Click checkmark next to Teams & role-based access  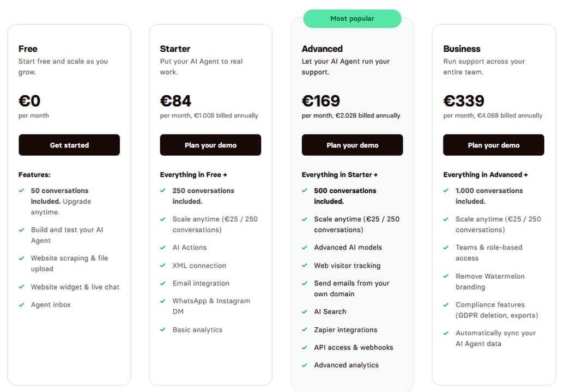(x=446, y=247)
